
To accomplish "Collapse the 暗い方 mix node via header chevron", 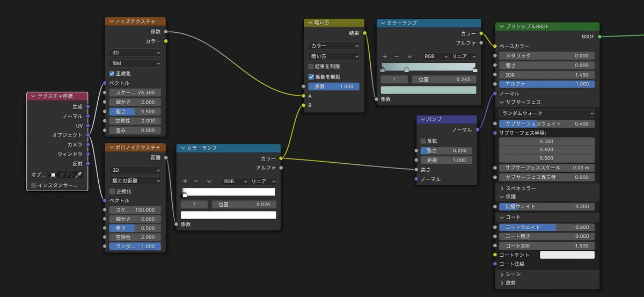I will 311,23.
